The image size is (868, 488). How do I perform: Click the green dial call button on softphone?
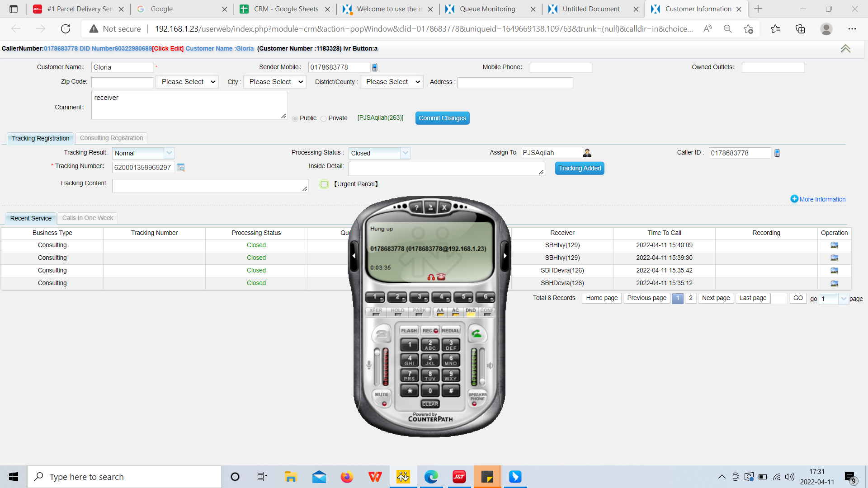coord(476,335)
